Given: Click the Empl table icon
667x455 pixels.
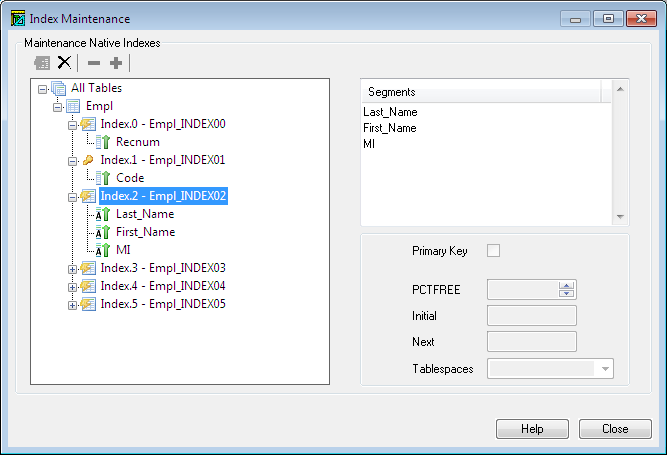Looking at the screenshot, I should point(73,106).
